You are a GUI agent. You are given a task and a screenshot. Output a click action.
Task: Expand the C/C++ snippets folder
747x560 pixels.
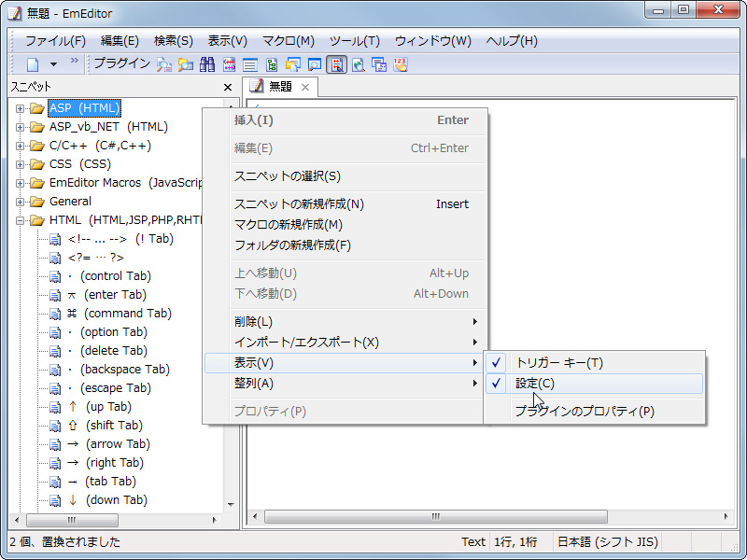tap(21, 145)
